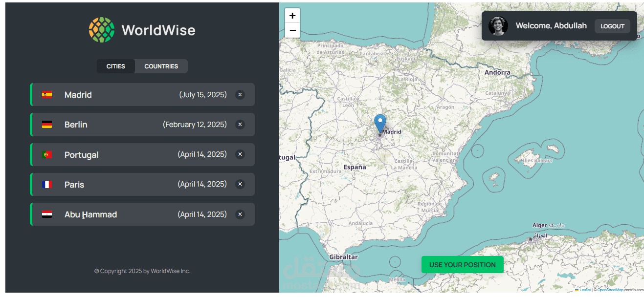Screen dimensions: 644x298
Task: Open the Madrid city item
Action: [x=122, y=95]
